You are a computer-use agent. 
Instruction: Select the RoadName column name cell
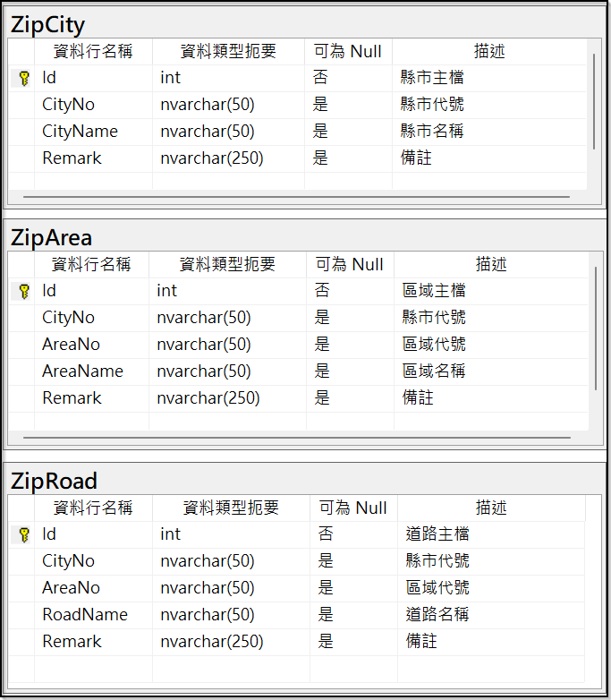93,615
